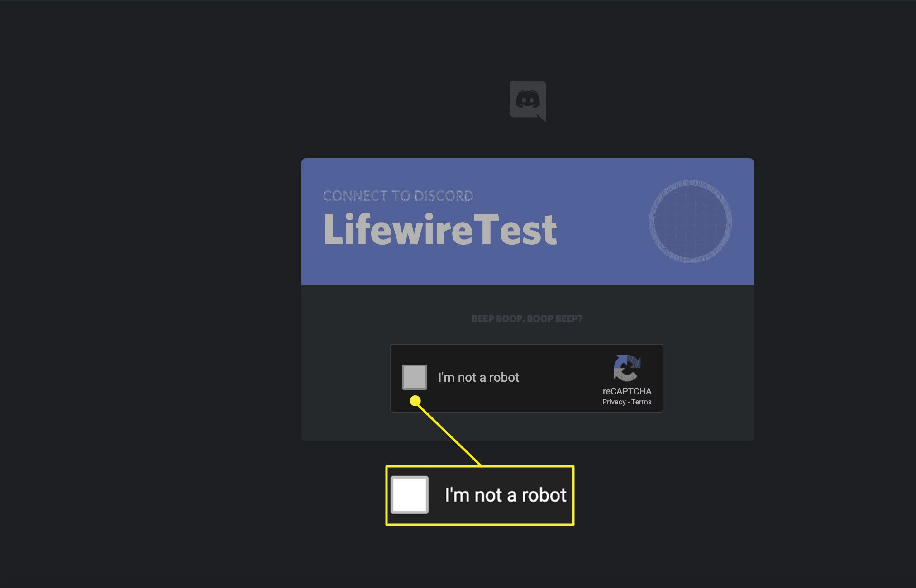Click the "reCAPTCHA" brand text
Viewport: 916px width, 588px height.
click(627, 391)
